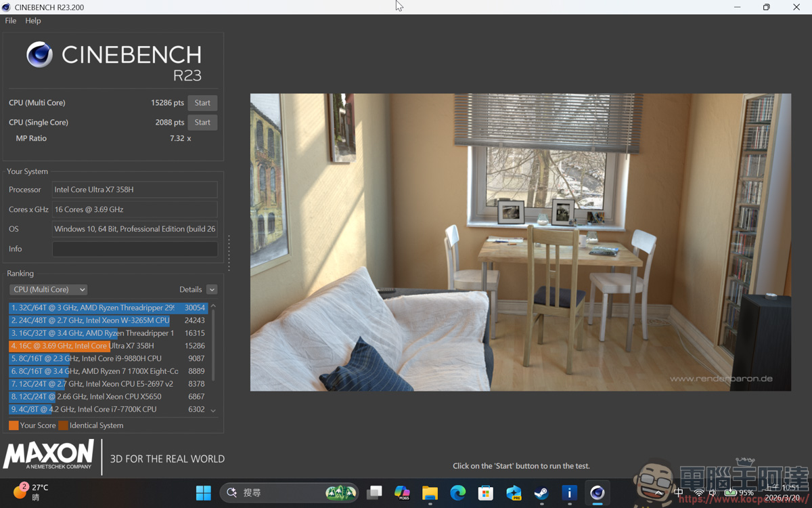Launch Microsoft Edge from the taskbar
Screen dimensions: 812x508
(x=458, y=493)
